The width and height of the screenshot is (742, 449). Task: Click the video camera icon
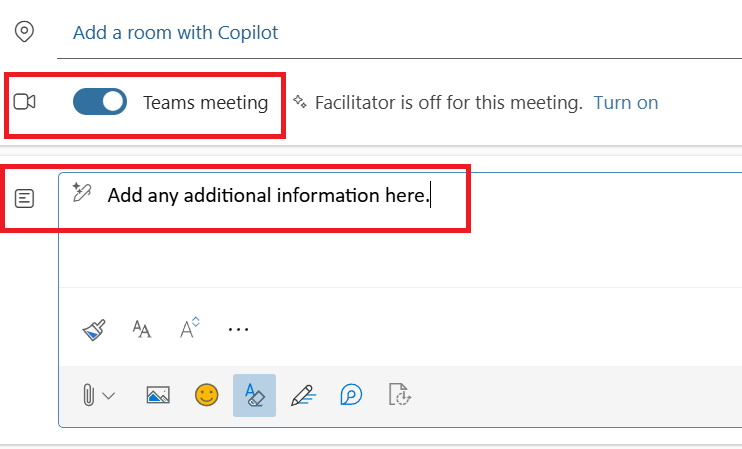[x=24, y=102]
